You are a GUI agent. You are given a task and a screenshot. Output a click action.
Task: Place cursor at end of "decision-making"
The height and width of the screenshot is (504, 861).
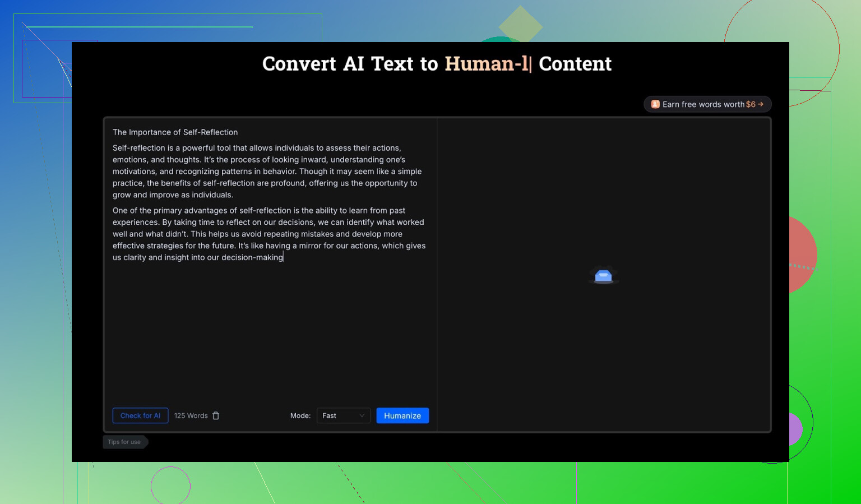pos(284,257)
